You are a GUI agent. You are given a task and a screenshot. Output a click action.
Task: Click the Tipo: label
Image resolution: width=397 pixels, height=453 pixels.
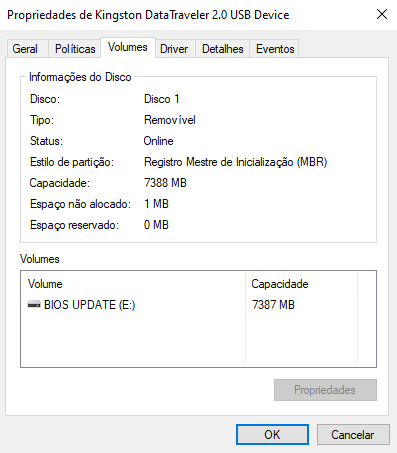point(42,120)
